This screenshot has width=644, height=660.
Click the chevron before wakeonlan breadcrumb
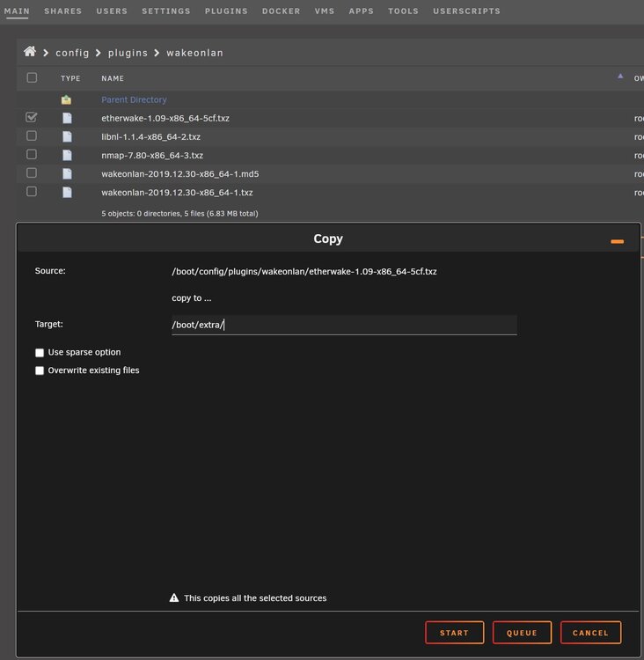(157, 53)
